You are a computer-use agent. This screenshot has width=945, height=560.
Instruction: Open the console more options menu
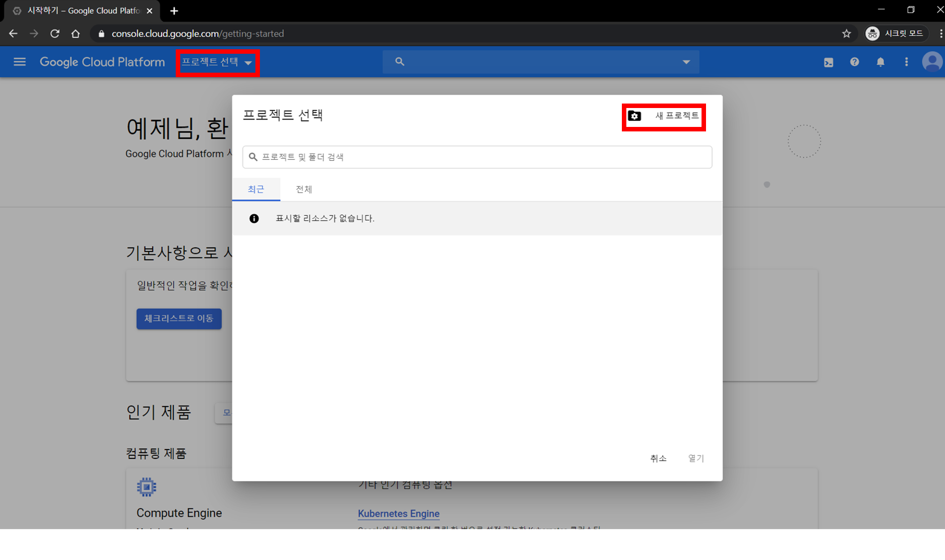pos(906,62)
